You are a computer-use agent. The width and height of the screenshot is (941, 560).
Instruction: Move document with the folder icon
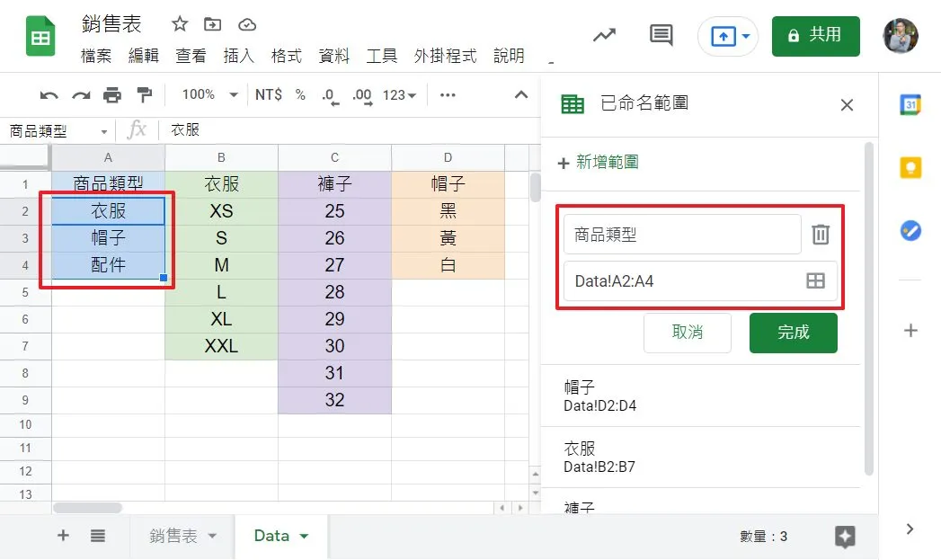point(212,24)
